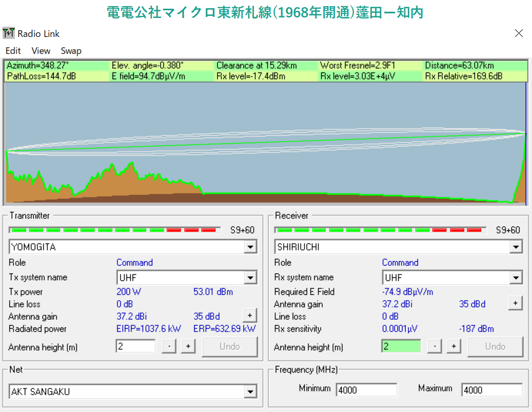
Task: Click the transmitter 37.2 dBi gain value
Action: tap(132, 317)
